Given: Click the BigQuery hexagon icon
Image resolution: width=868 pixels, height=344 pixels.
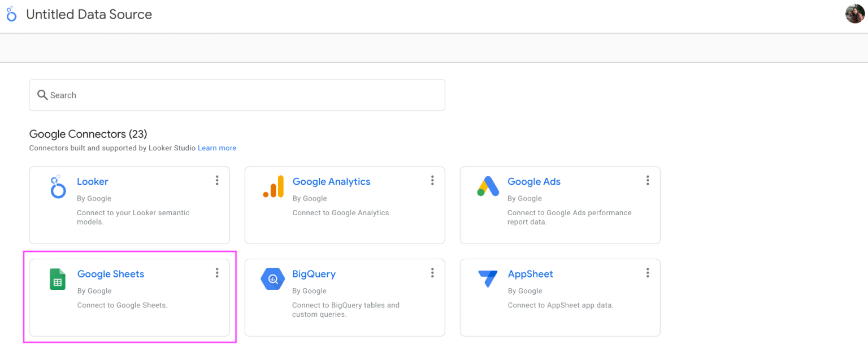Looking at the screenshot, I should coord(273,278).
